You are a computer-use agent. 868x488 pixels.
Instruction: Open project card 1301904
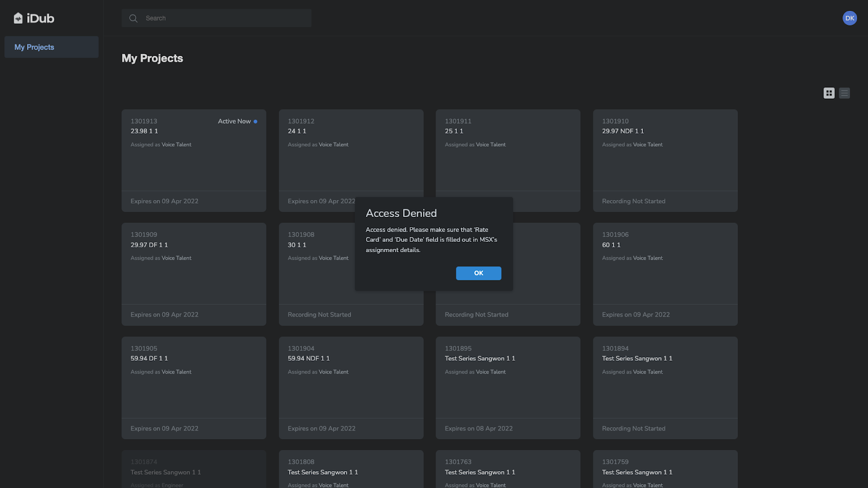pos(351,388)
